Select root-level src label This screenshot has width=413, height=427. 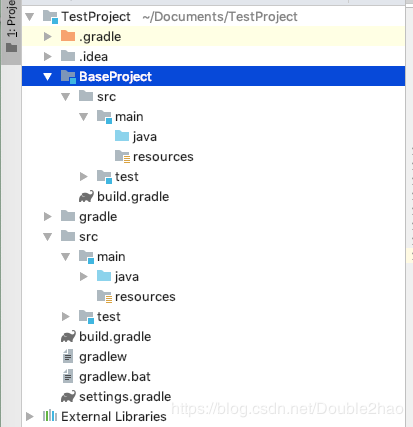click(89, 237)
